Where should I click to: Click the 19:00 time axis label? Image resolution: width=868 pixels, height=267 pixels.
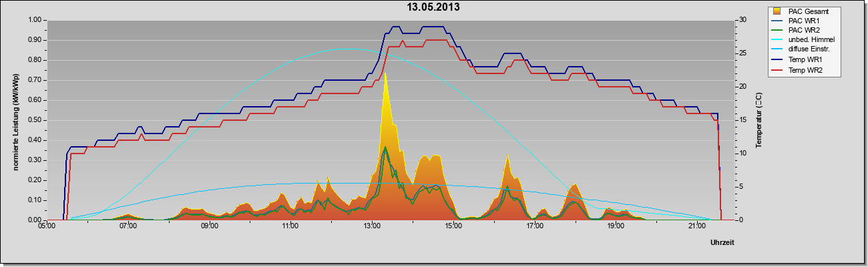(616, 227)
